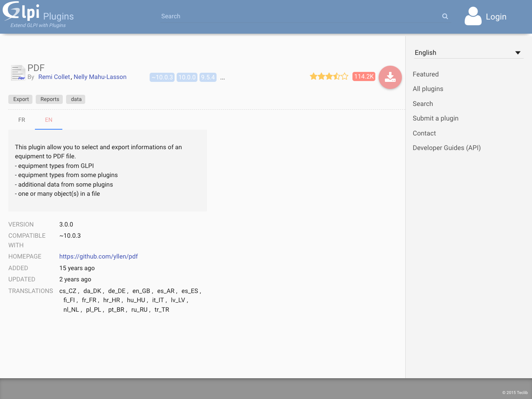The height and width of the screenshot is (399, 532).
Task: Click the star rating widget
Action: [x=329, y=76]
